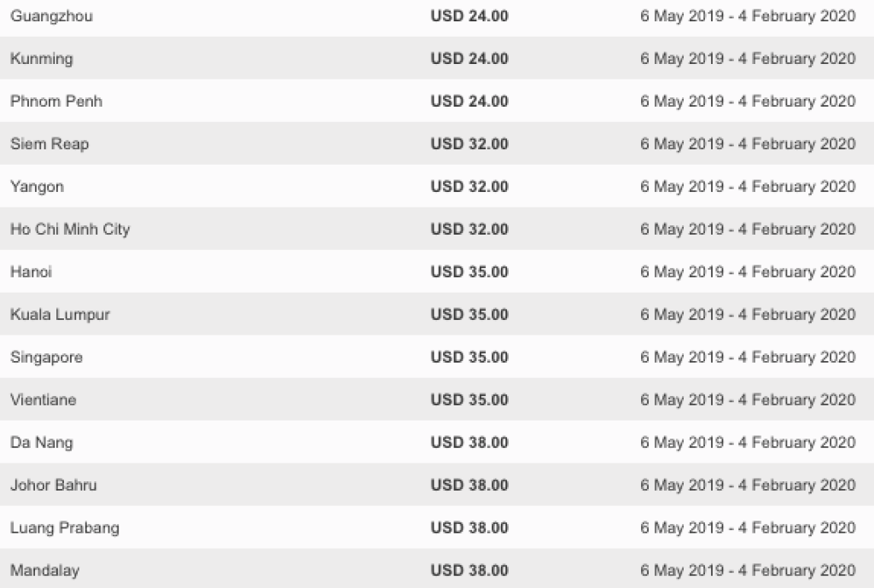This screenshot has width=874, height=588.
Task: Choose the Ho Chi Minh City destination
Action: point(70,230)
